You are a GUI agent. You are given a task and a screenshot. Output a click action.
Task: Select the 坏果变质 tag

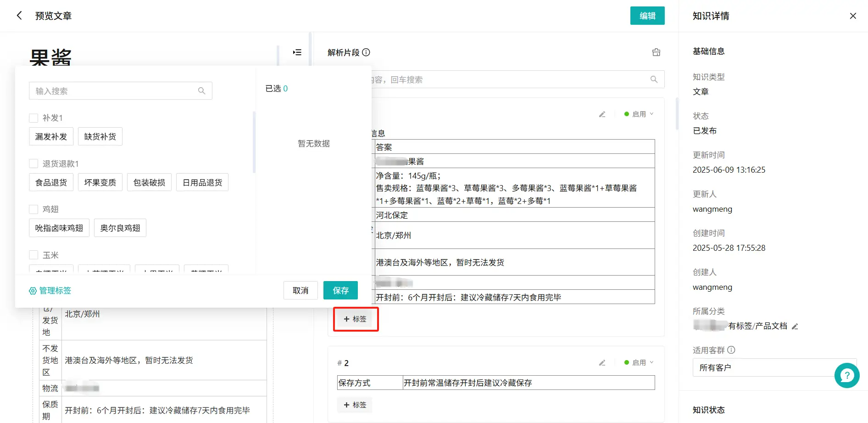(100, 182)
